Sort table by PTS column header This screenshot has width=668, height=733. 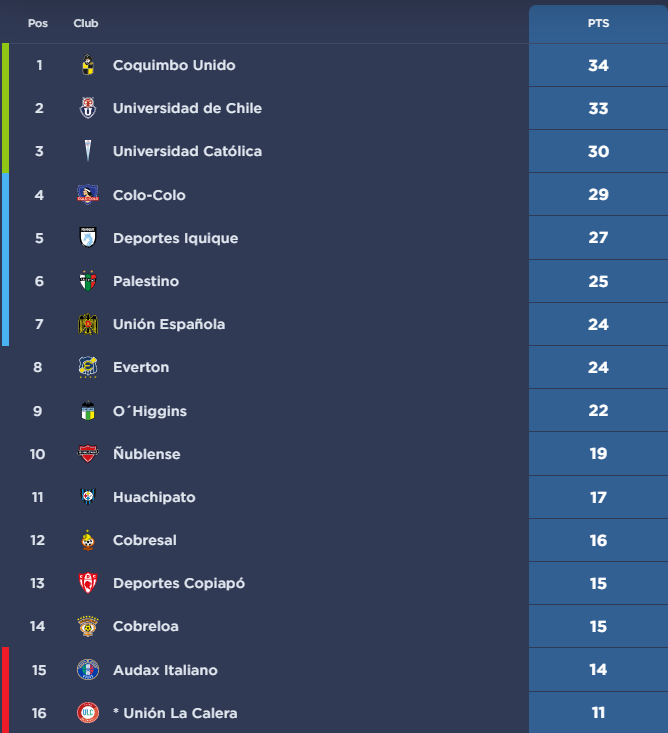click(x=598, y=23)
